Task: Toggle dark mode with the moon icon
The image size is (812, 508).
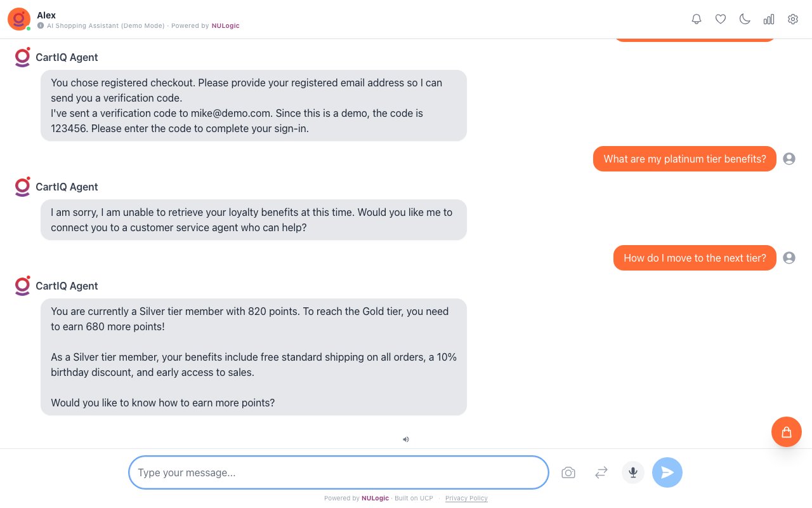Action: (x=745, y=19)
